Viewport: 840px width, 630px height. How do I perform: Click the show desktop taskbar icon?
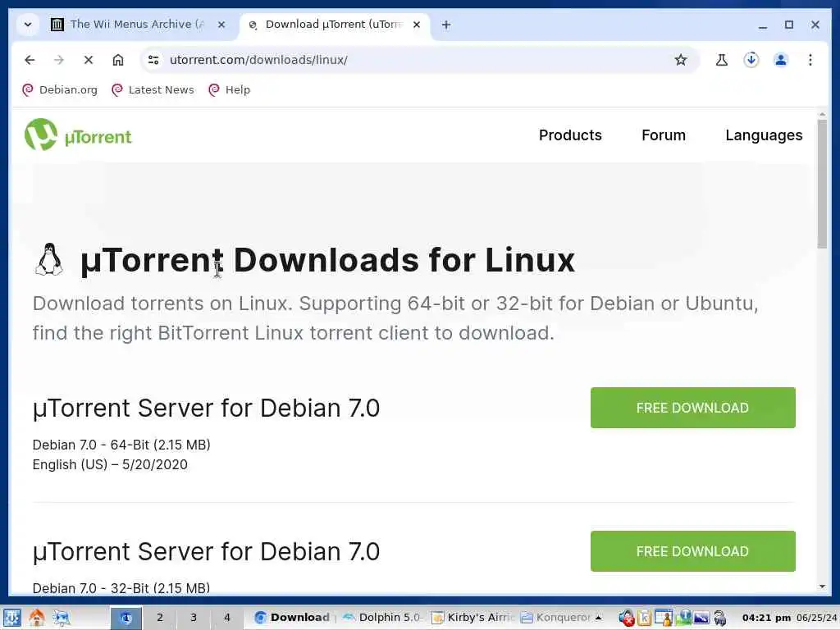coord(62,618)
